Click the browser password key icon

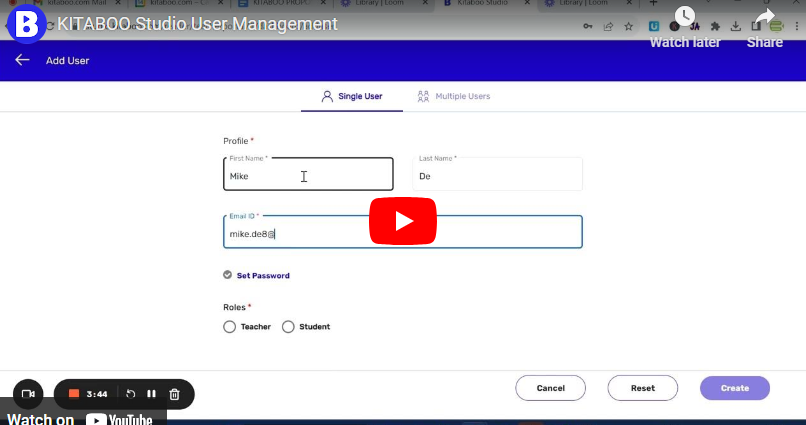588,26
